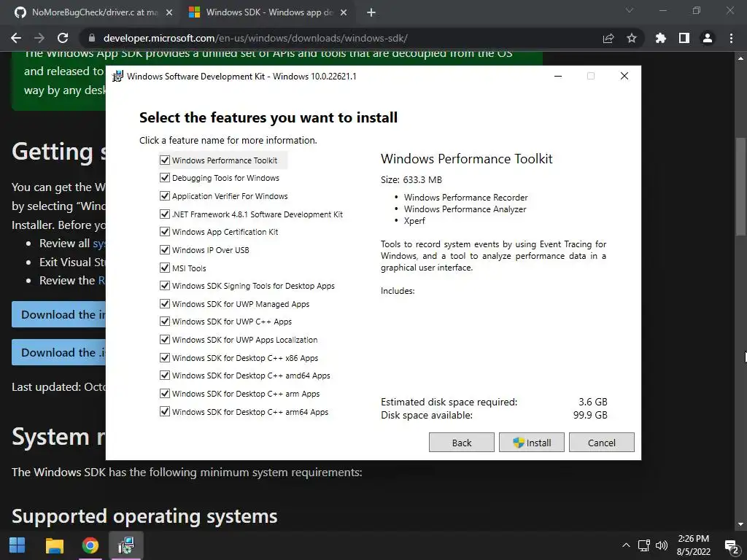This screenshot has width=747, height=560.
Task: Toggle Debugging Tools for Windows checkbox
Action: [x=165, y=178]
